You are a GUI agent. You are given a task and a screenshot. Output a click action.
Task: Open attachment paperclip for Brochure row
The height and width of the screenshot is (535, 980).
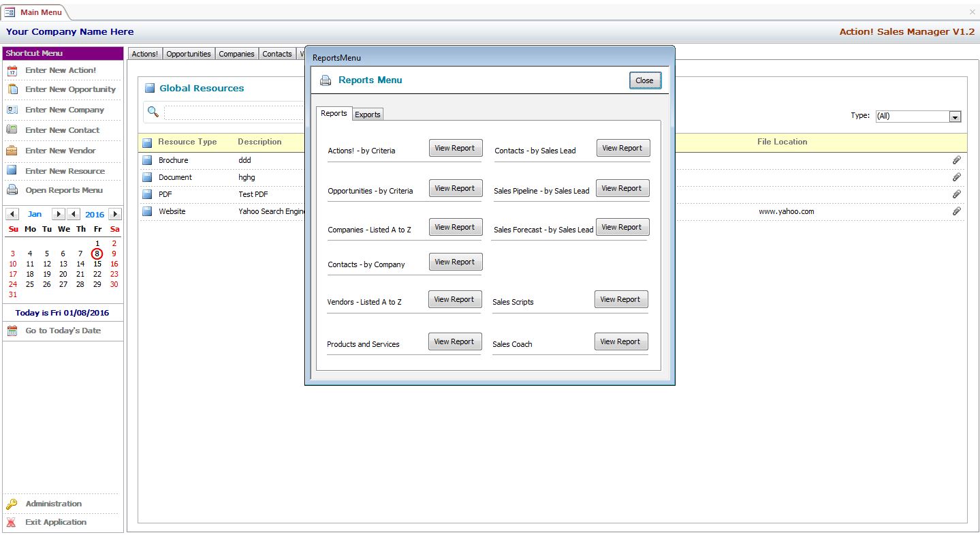click(x=956, y=160)
